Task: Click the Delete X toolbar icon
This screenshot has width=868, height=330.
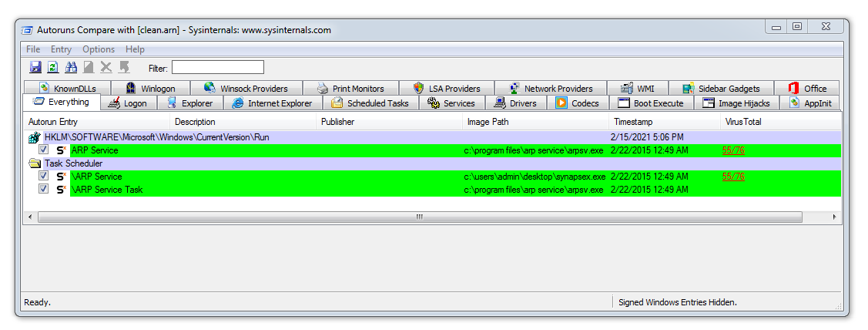Action: (x=106, y=68)
